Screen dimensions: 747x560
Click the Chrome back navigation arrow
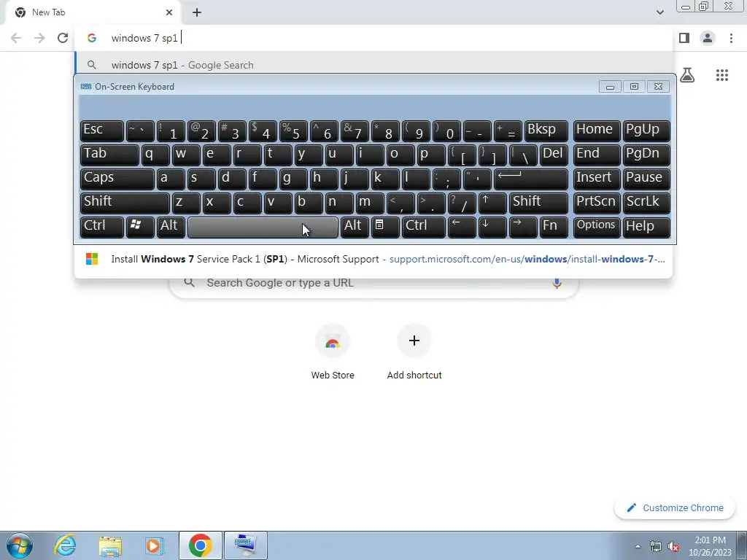(x=16, y=38)
